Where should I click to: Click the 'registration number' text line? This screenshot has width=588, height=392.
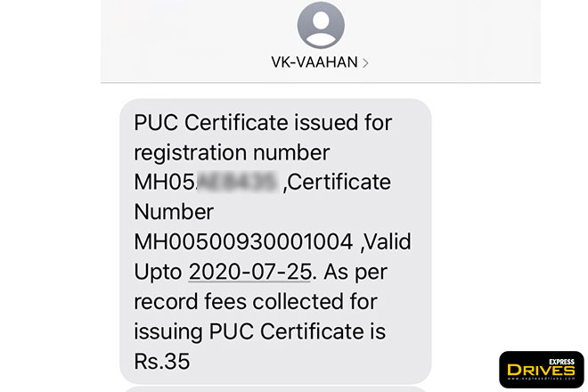[x=232, y=152]
